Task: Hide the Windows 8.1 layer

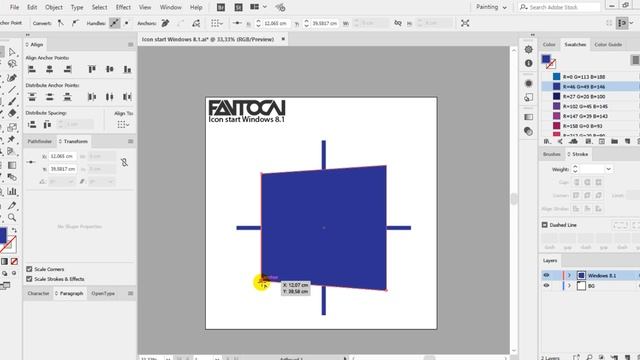Action: [x=547, y=276]
